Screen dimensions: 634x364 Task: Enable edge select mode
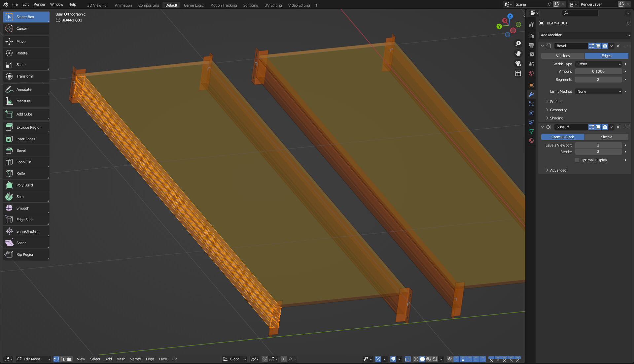click(x=63, y=359)
